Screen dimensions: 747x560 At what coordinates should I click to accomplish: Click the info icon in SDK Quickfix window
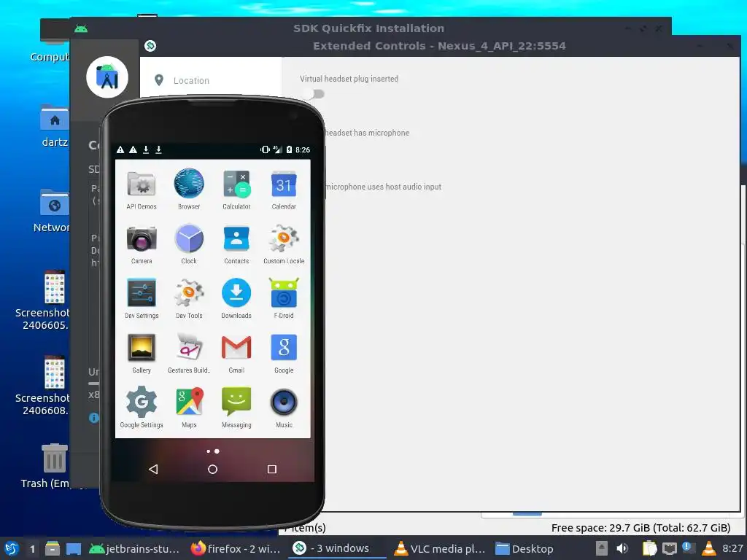pos(94,418)
